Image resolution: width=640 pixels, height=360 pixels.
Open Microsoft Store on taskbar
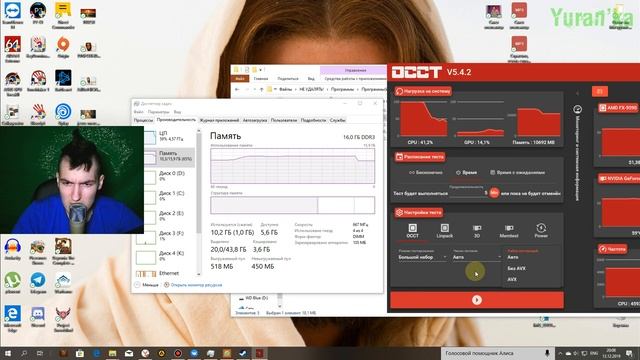coord(80,353)
